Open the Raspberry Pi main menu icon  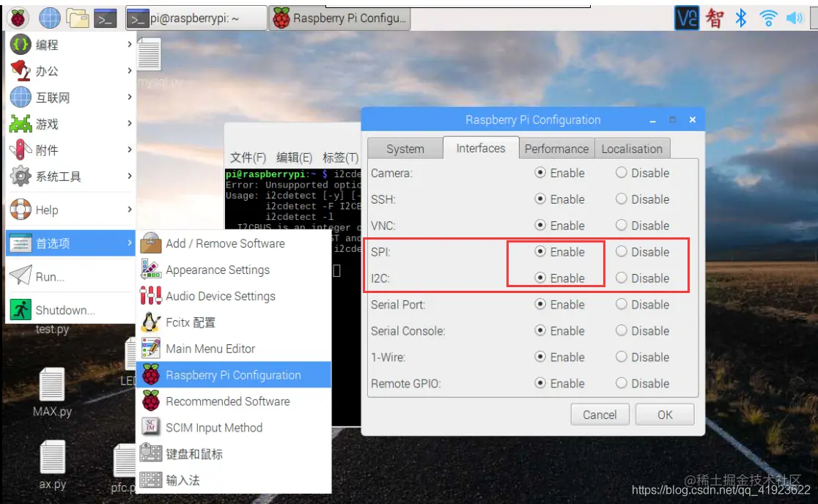click(x=18, y=18)
